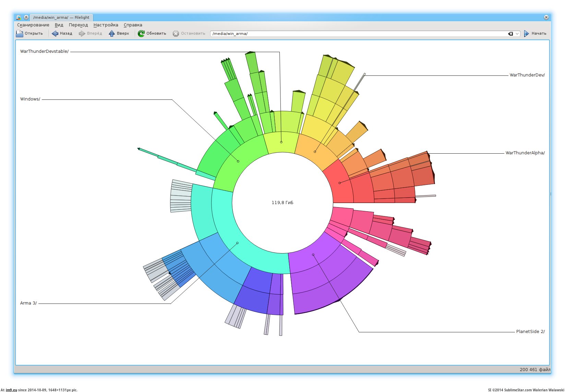Open the Вид menu
Screen dimensions: 565x392
[59, 25]
